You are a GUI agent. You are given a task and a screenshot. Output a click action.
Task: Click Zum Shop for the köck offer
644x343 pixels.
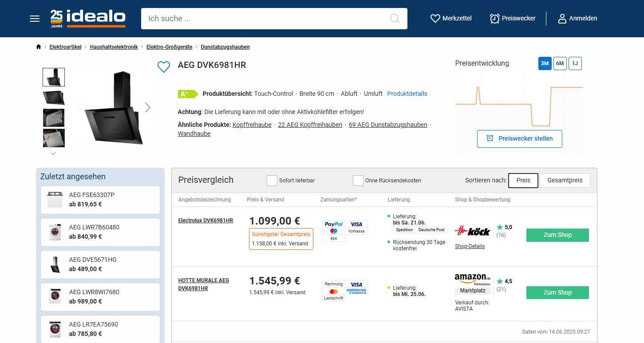coord(557,235)
